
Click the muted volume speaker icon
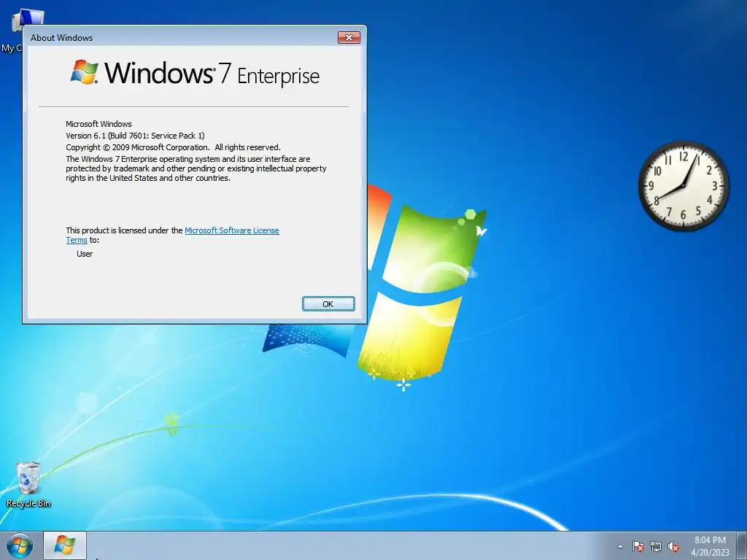tap(673, 546)
